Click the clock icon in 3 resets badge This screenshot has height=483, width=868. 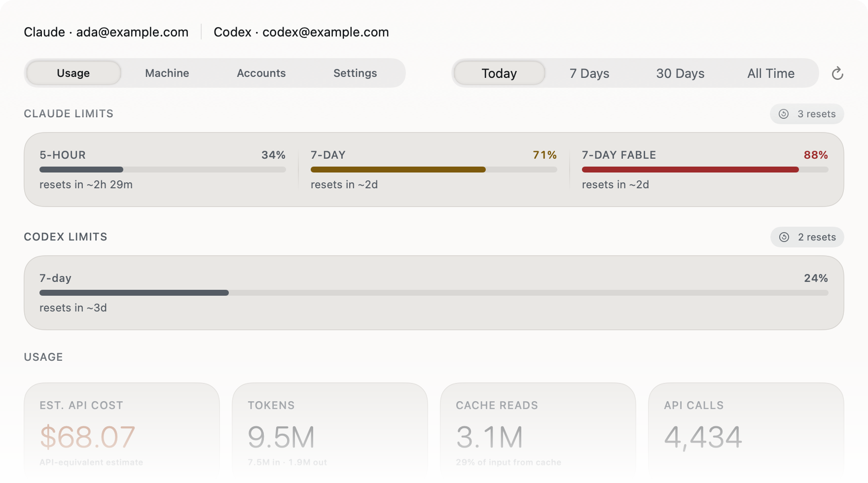tap(784, 114)
